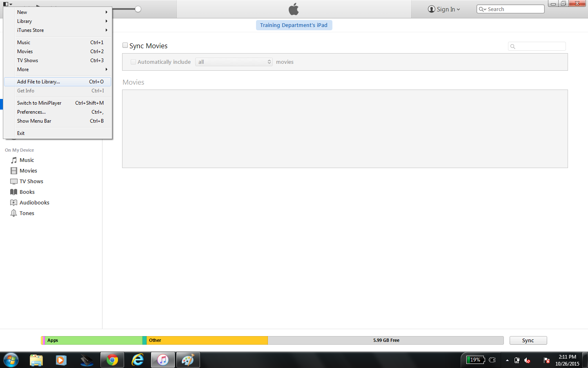The image size is (588, 368).
Task: Adjust the volume slider knob
Action: pyautogui.click(x=138, y=9)
